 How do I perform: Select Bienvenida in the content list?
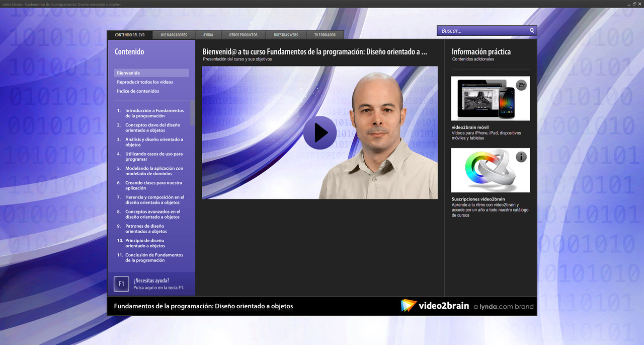point(151,73)
